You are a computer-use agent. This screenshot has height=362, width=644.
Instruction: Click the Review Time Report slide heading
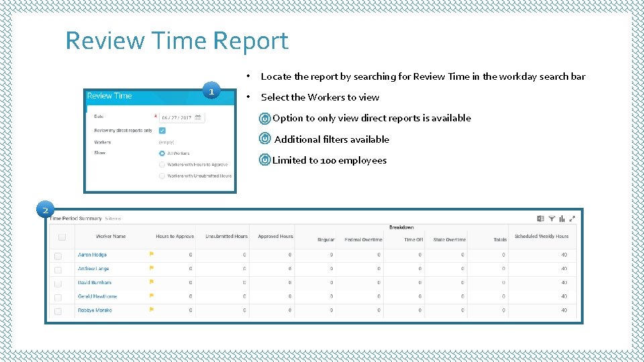click(177, 41)
